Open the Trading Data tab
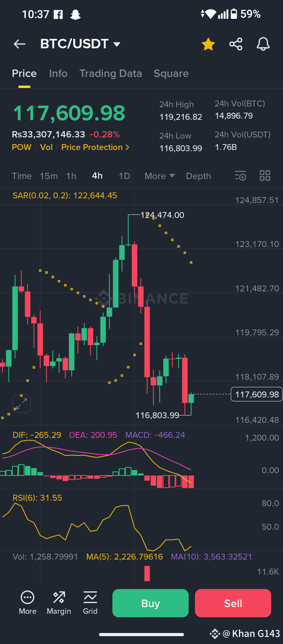 point(110,73)
